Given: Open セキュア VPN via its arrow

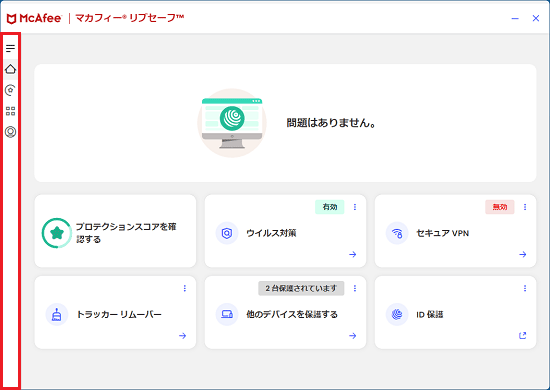Looking at the screenshot, I should (x=523, y=254).
